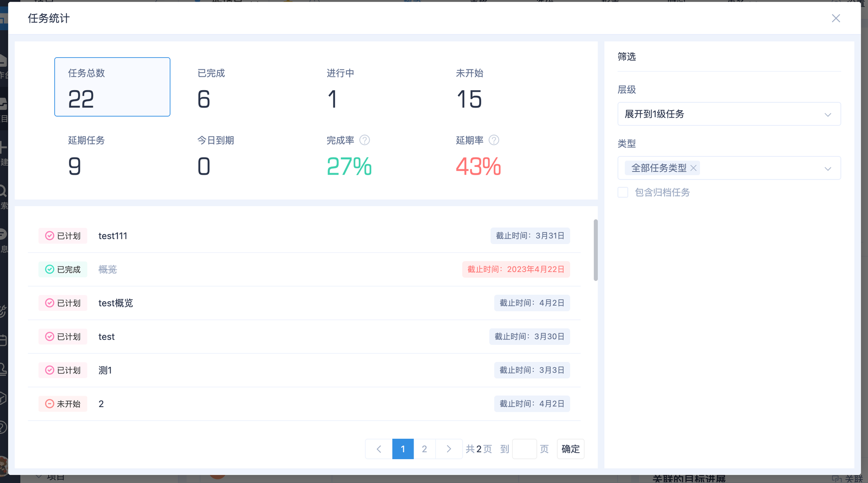This screenshot has height=483, width=868.
Task: Open the 层级 dropdown
Action: point(729,114)
